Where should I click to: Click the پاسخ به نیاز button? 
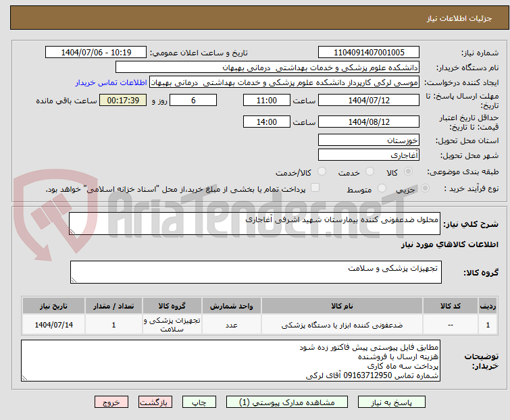pos(392,402)
